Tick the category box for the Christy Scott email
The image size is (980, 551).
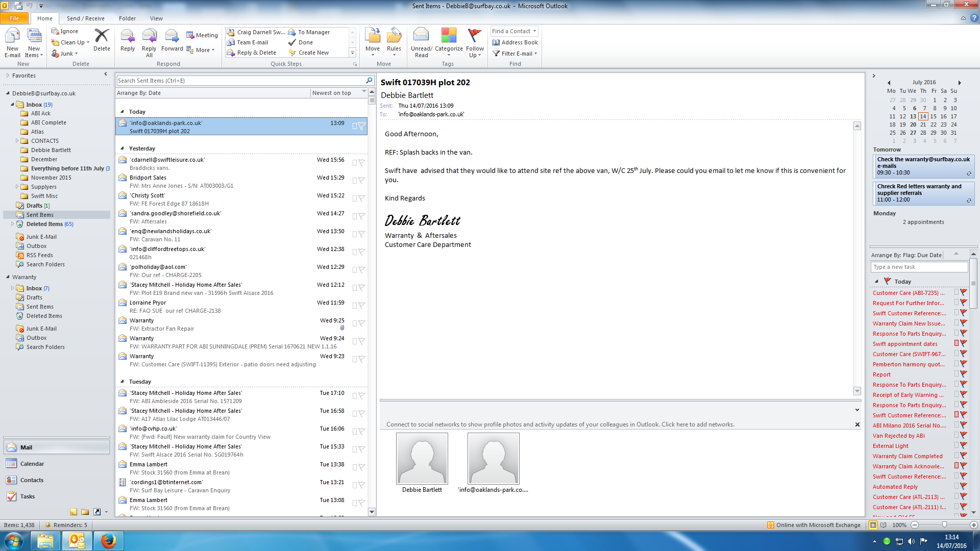355,198
